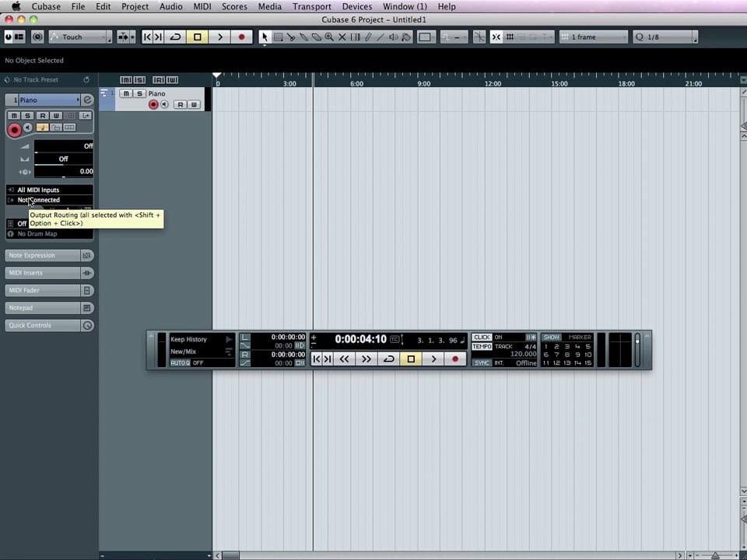Screen dimensions: 747x560
Task: Toggle TEMPO track mode in transport panel
Action: [482, 347]
